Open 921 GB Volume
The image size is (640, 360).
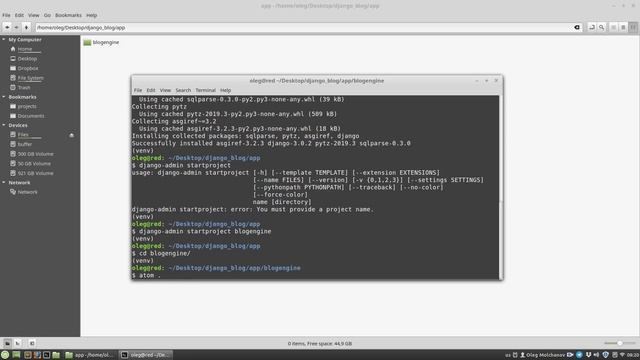coord(35,173)
